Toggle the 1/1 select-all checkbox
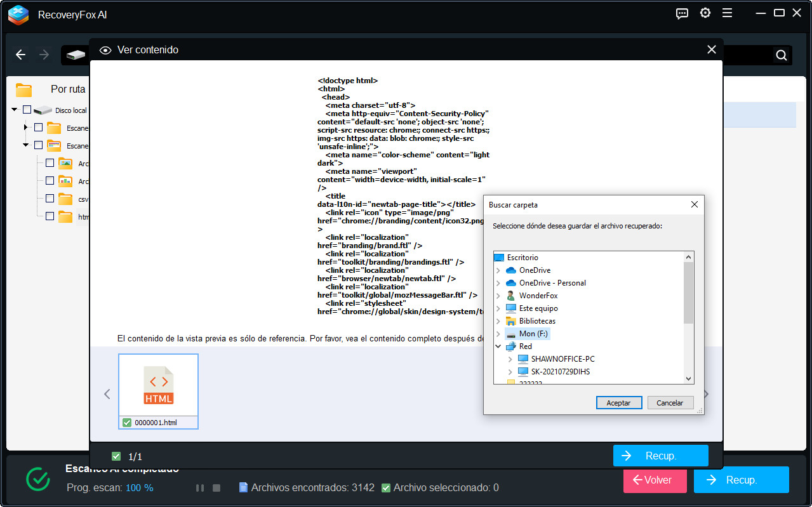 tap(116, 456)
